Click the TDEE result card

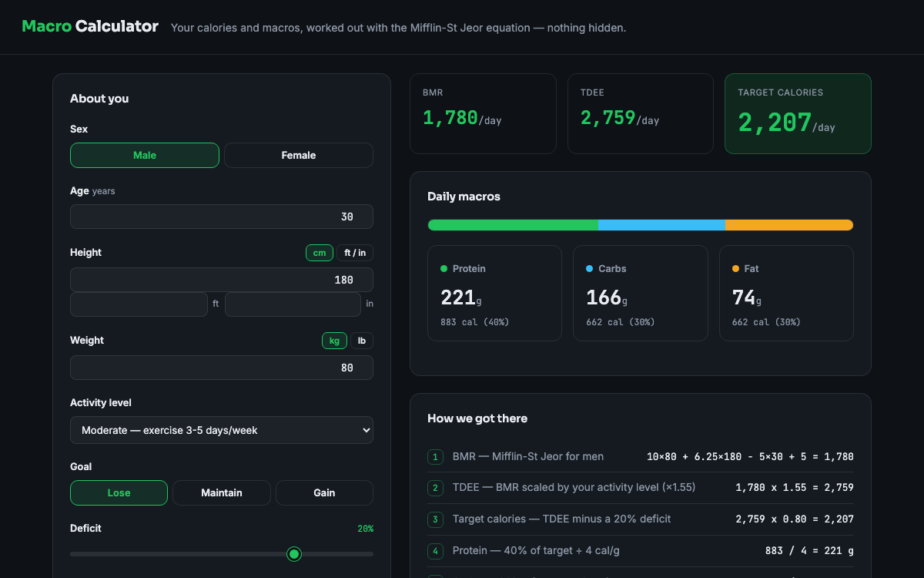click(x=641, y=113)
